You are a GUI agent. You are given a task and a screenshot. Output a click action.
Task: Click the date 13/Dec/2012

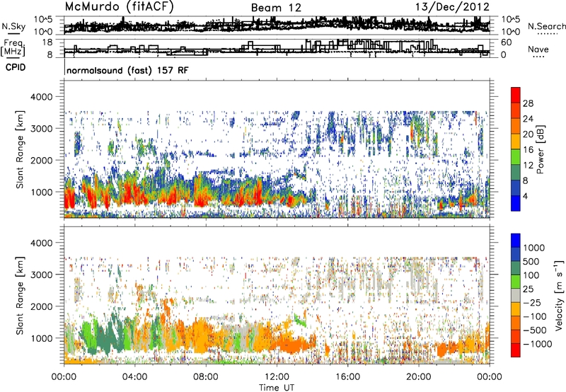click(452, 7)
